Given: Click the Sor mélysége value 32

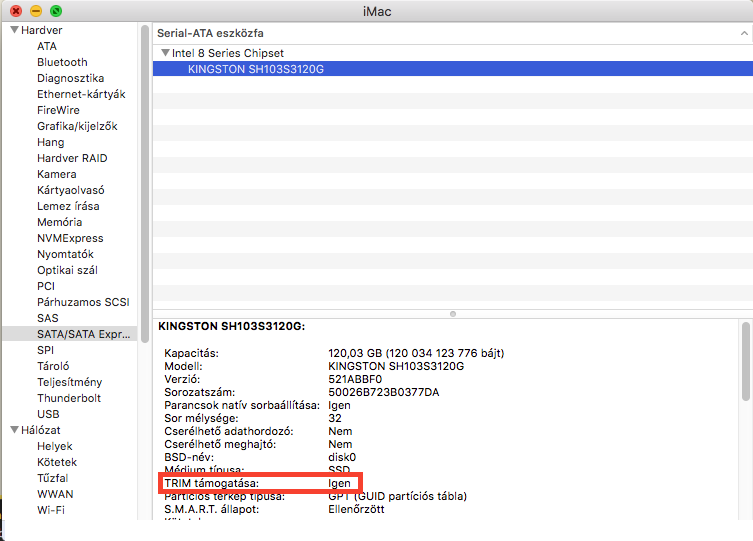Looking at the screenshot, I should click(335, 418).
